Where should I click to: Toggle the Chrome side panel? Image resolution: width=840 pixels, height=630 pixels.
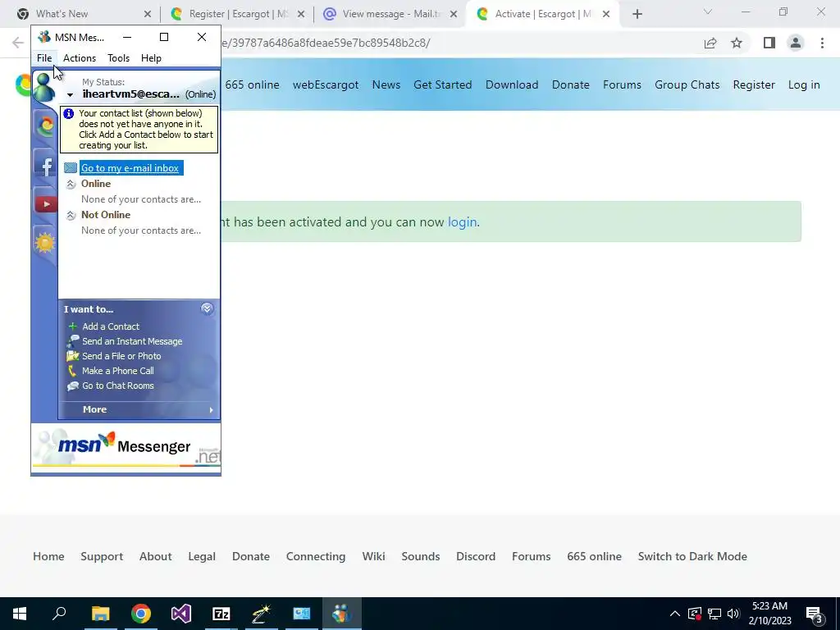tap(769, 43)
